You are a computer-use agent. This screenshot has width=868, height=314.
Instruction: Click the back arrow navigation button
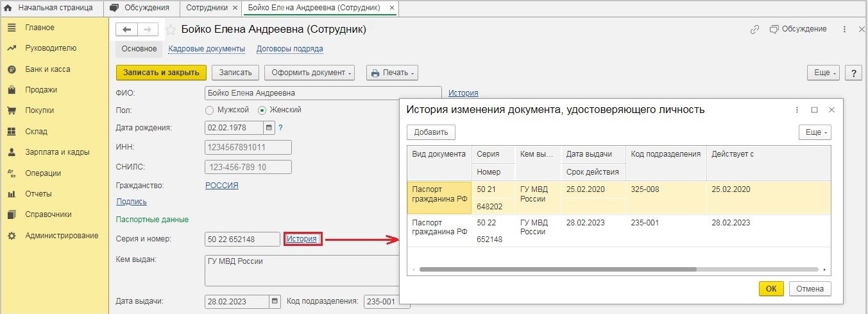(x=127, y=30)
